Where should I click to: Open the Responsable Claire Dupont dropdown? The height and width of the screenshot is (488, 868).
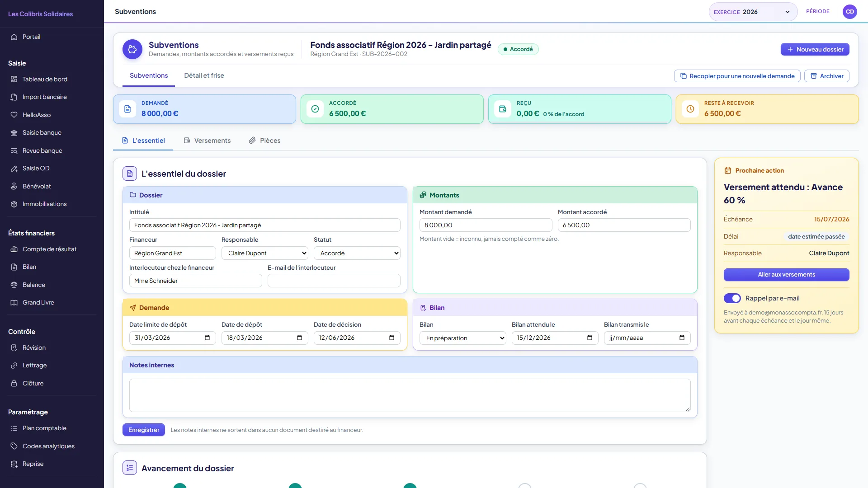(265, 253)
